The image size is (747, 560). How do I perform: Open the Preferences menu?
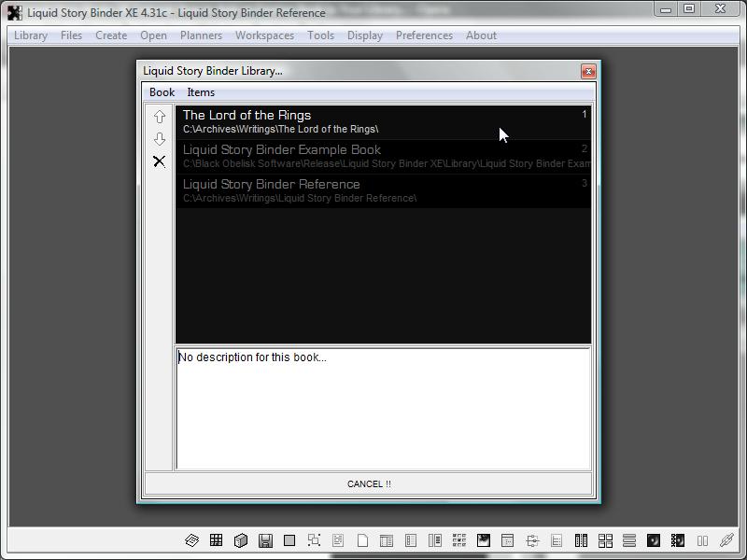(x=424, y=35)
